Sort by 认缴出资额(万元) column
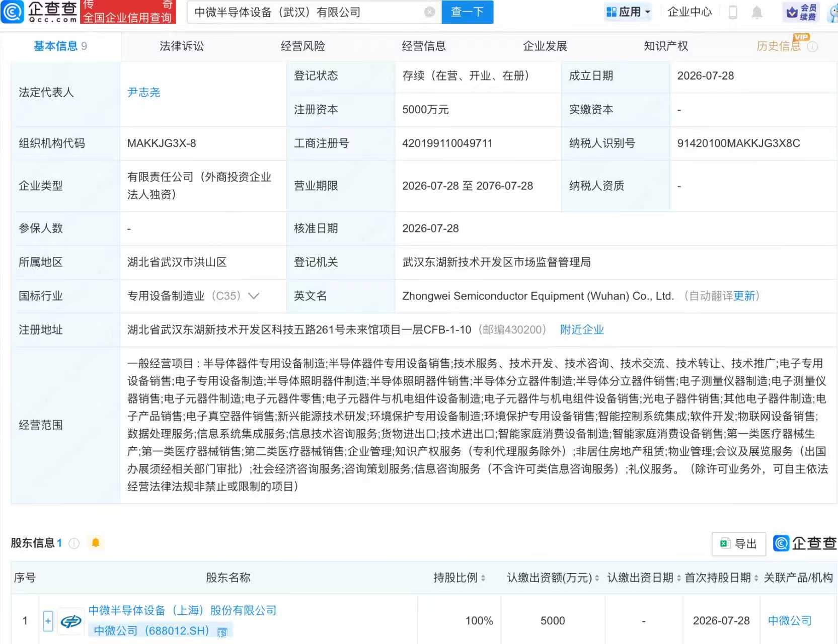This screenshot has height=644, width=838. pyautogui.click(x=597, y=578)
